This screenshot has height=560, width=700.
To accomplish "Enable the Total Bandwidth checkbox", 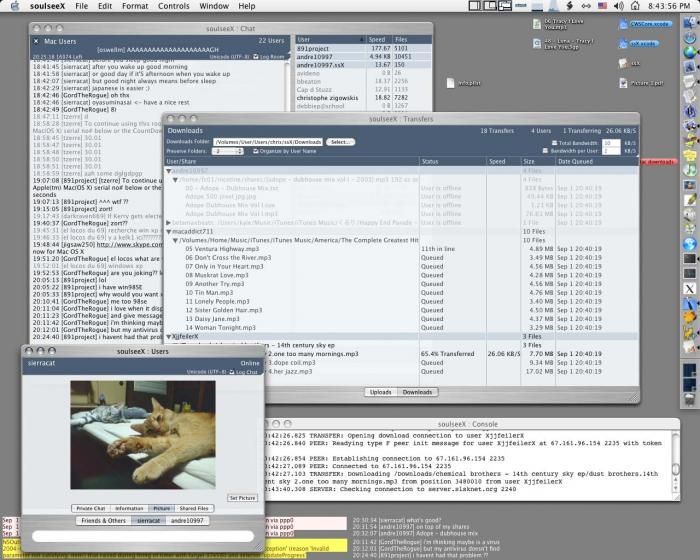I will coord(554,143).
